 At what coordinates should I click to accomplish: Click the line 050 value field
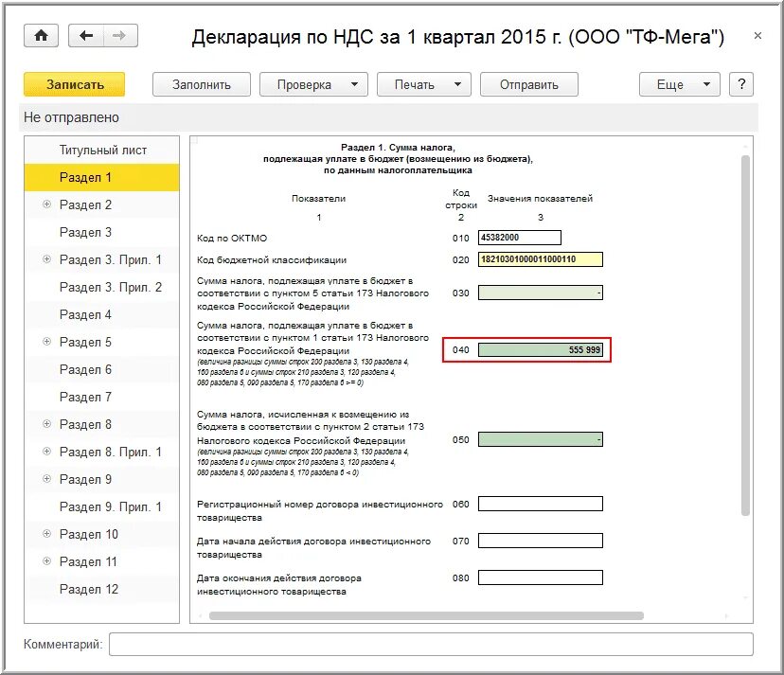click(541, 439)
